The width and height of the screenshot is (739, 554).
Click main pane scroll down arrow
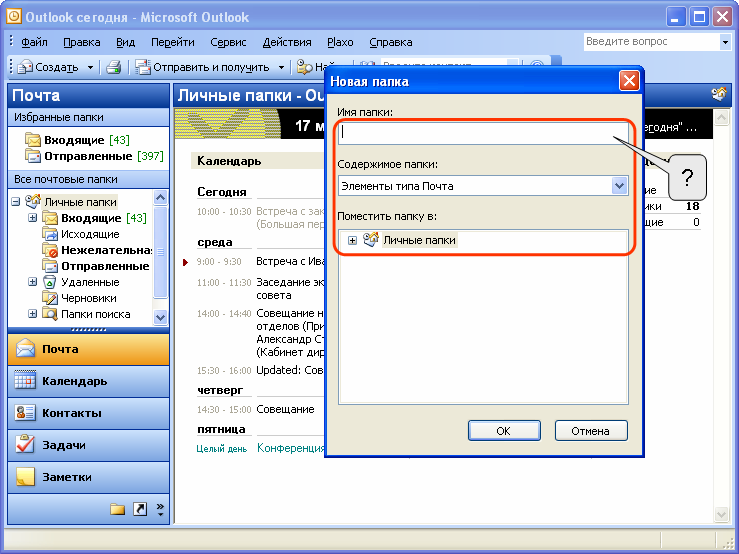click(x=722, y=514)
